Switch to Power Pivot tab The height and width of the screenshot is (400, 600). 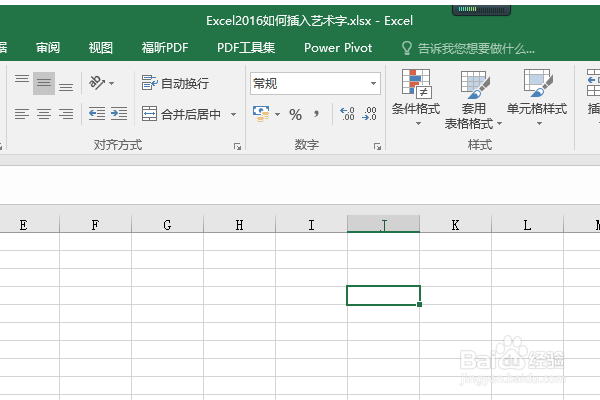click(338, 48)
